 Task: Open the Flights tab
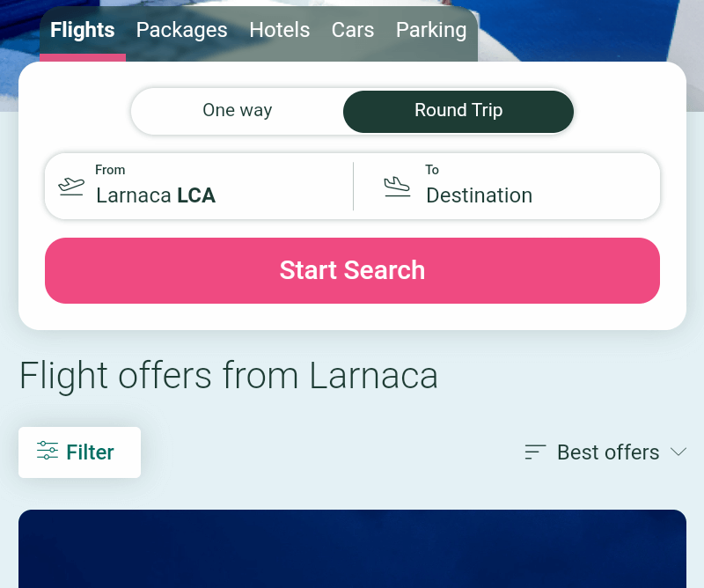click(x=83, y=31)
